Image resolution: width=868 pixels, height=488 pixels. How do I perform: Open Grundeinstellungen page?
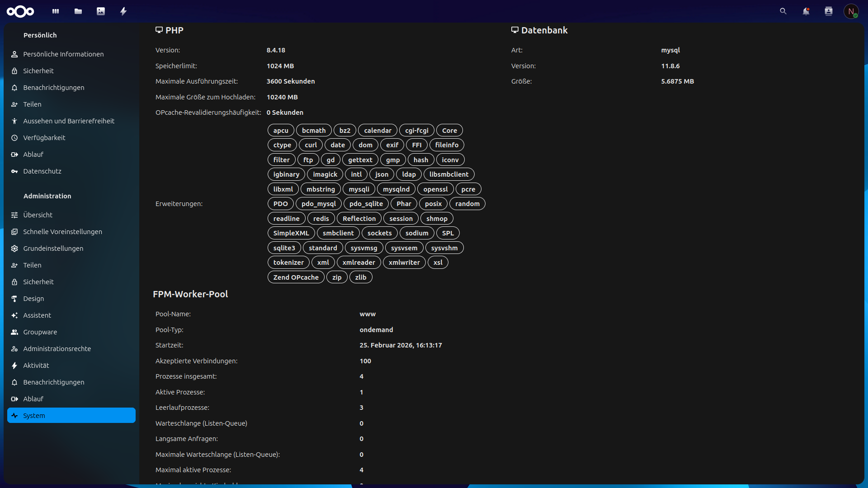(x=53, y=249)
